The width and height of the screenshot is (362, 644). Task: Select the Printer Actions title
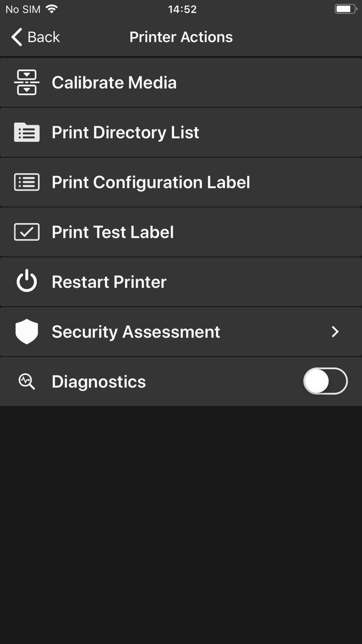click(181, 37)
